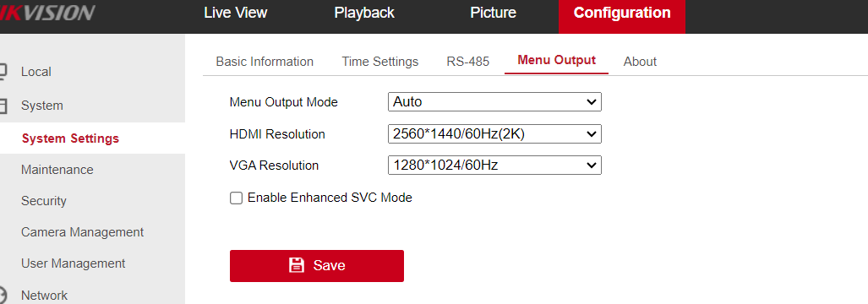Switch to the Time Settings tab
868x304 pixels.
tap(379, 62)
